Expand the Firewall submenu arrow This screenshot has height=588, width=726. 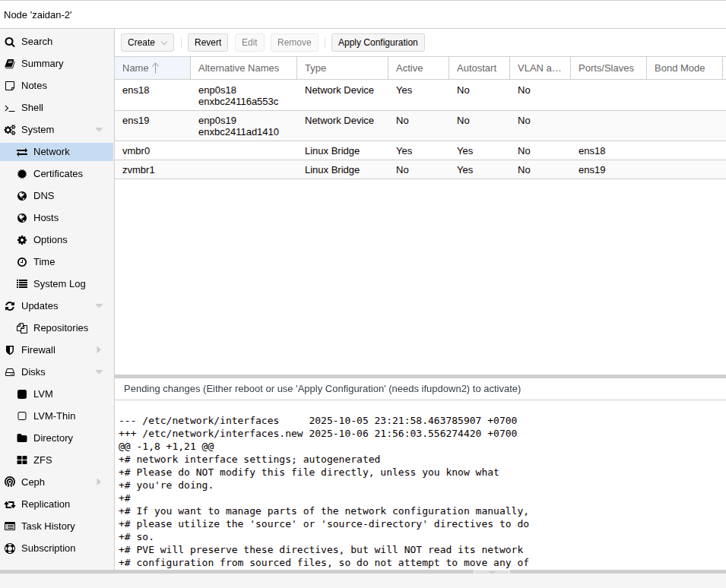(x=99, y=350)
